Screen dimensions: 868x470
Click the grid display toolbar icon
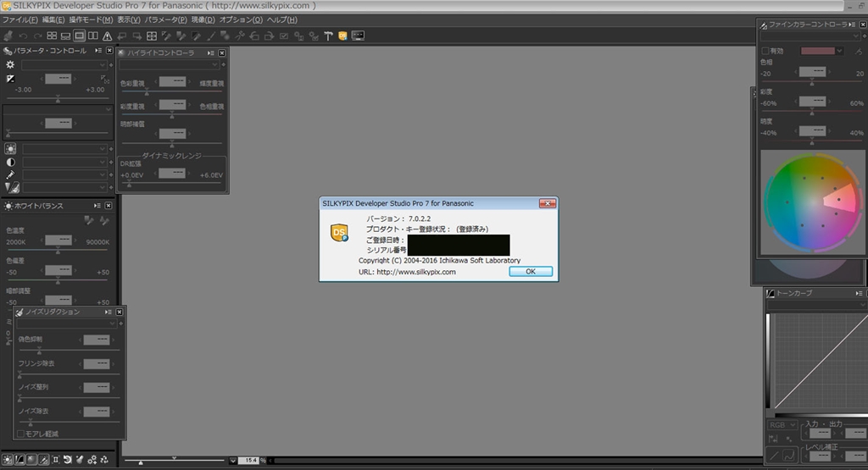point(151,36)
